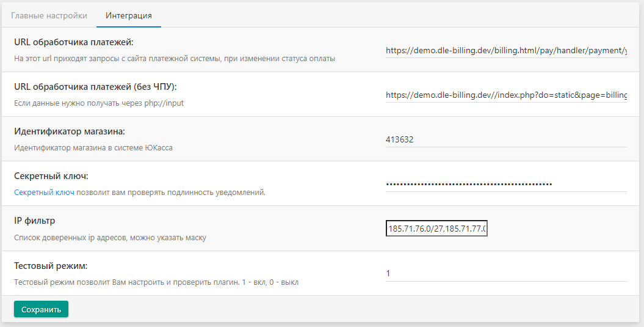Focus the URL обработчика платежей input field
Viewport: 644px width, 327px height.
click(x=505, y=50)
